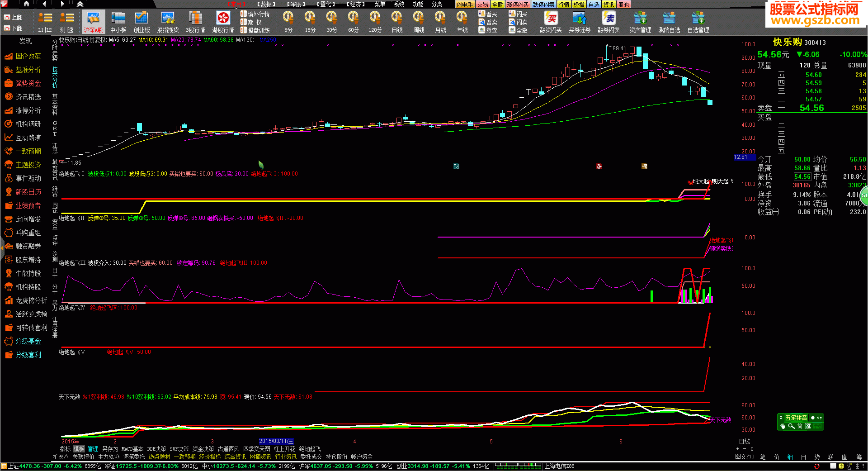Switch chart to 月线 monthly period

pos(440,22)
